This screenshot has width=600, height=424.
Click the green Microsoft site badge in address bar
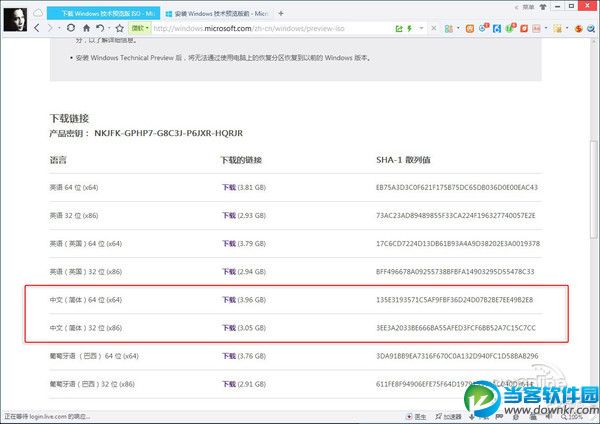(140, 28)
